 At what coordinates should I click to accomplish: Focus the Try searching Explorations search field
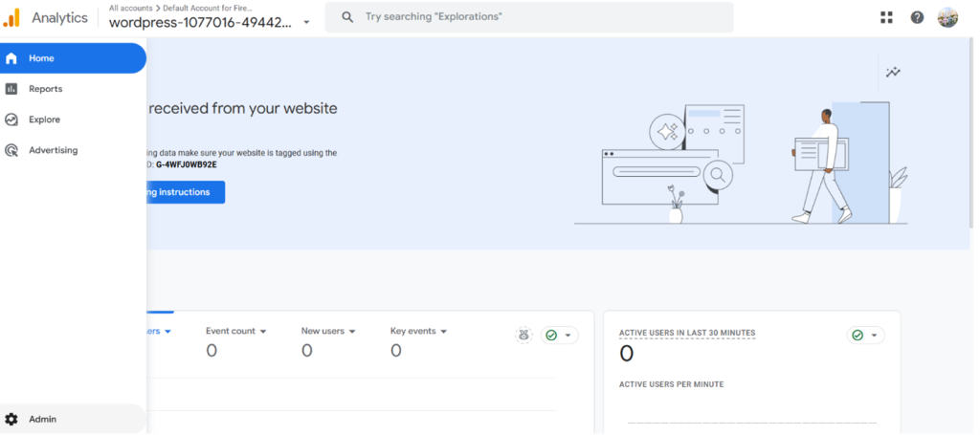528,17
